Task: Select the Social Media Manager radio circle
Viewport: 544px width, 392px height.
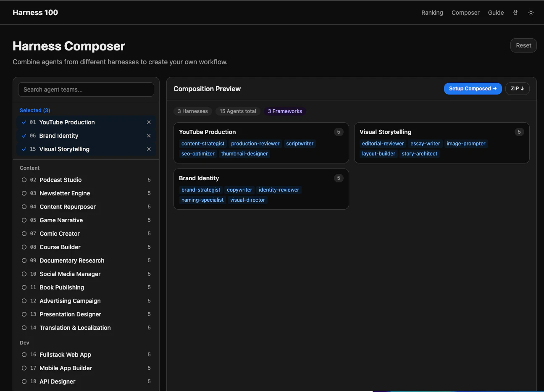Action: click(x=24, y=274)
